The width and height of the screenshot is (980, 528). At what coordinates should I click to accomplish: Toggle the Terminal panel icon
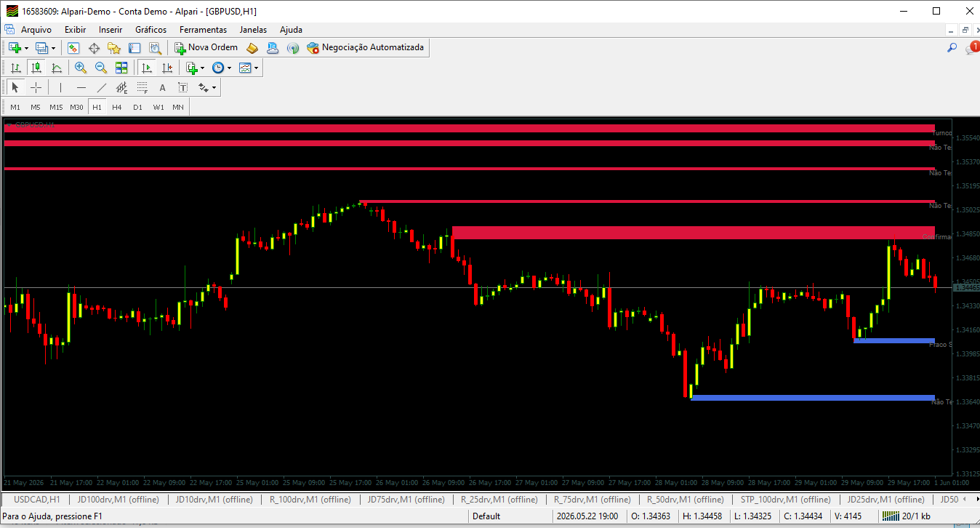tap(134, 48)
